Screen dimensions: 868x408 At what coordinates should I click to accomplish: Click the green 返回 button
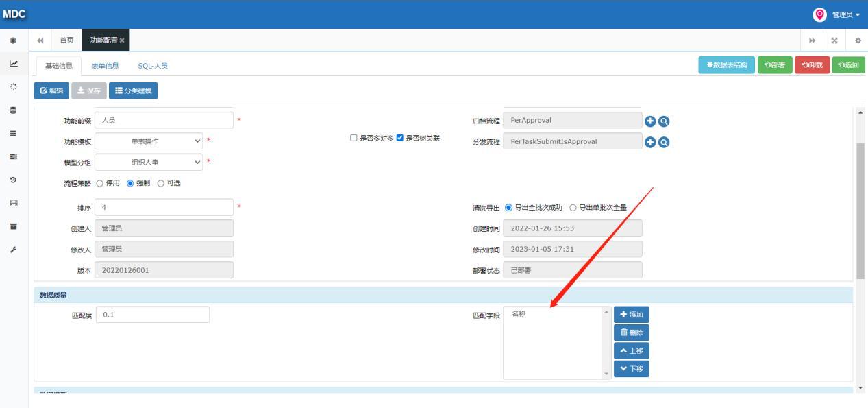tap(849, 65)
